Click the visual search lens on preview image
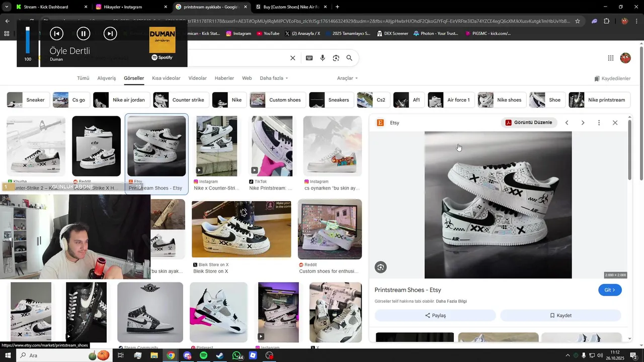The height and width of the screenshot is (362, 644). point(381,267)
